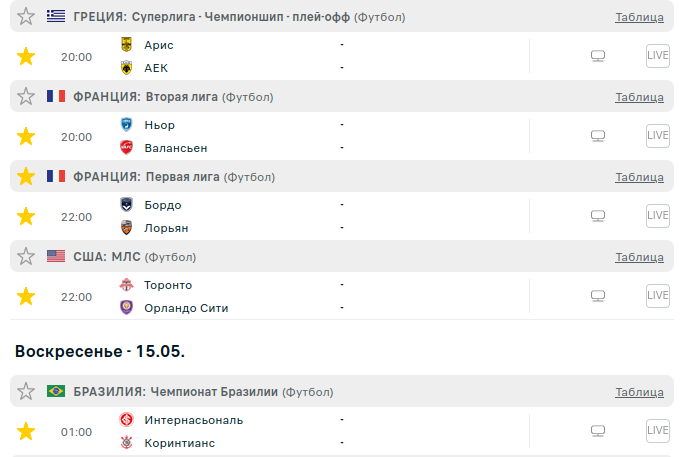
Task: Open Таблица link for Чемпионат Бразилии
Action: pyautogui.click(x=639, y=392)
